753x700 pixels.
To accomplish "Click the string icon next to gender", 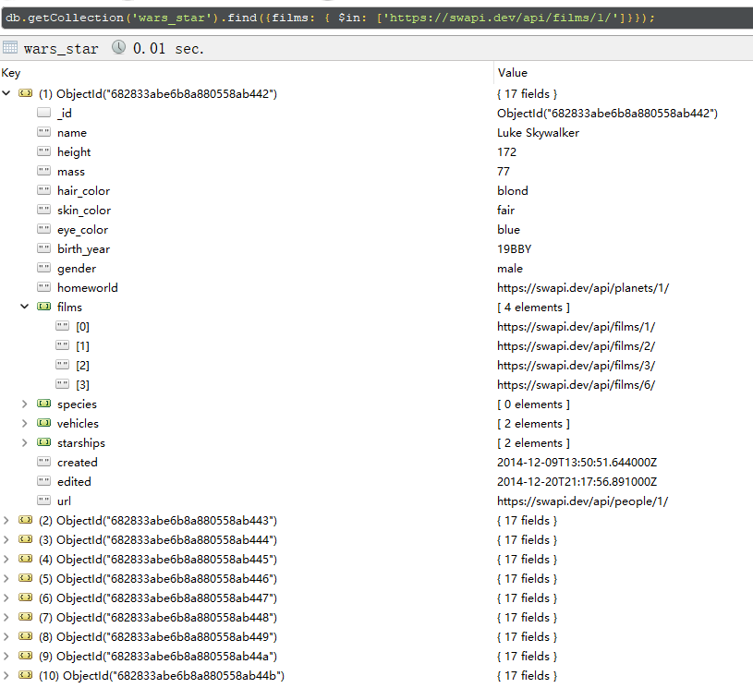I will pyautogui.click(x=43, y=268).
